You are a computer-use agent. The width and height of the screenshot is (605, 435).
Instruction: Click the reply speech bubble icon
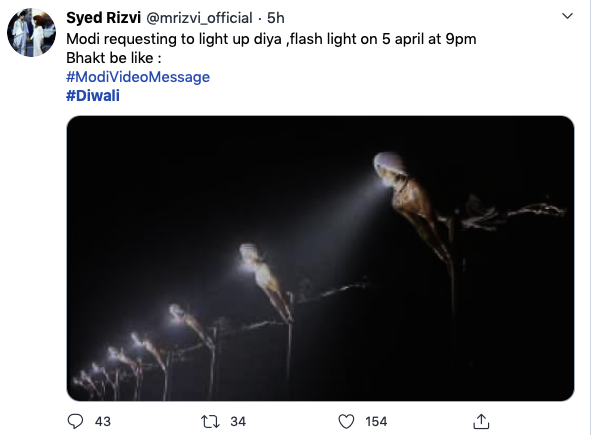point(75,421)
